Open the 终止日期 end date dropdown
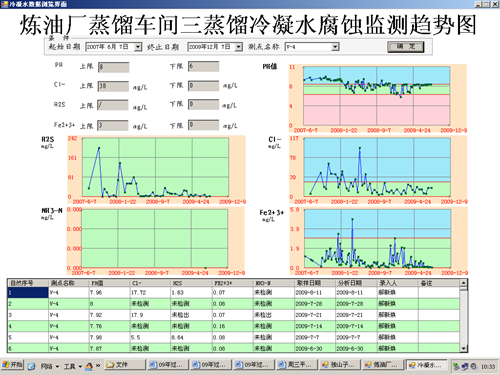The image size is (500, 375). [x=238, y=47]
